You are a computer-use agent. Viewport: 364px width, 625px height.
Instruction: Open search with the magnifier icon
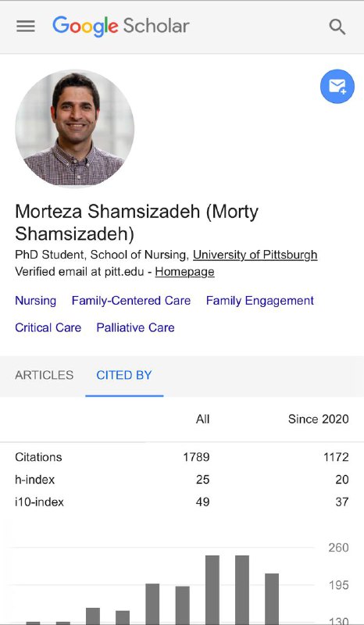tap(337, 27)
